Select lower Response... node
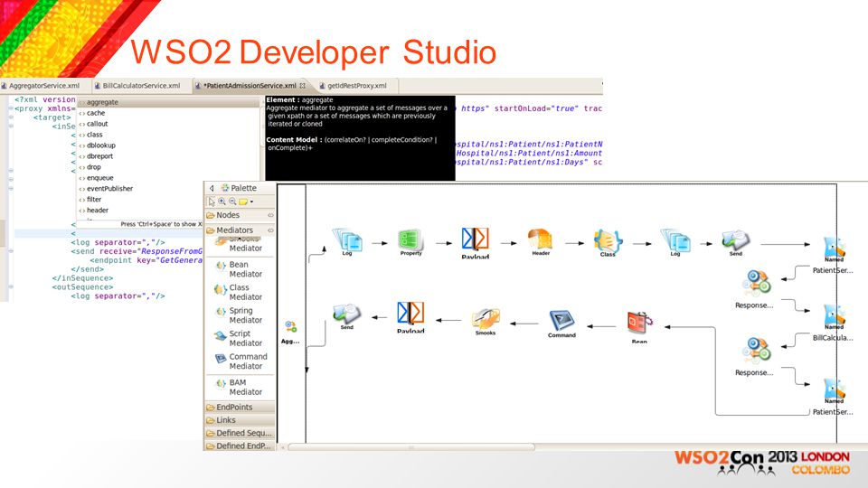The width and height of the screenshot is (868, 488). pyautogui.click(x=755, y=356)
